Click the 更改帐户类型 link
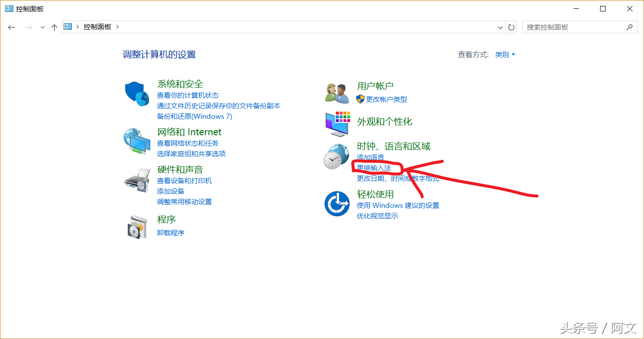Image resolution: width=644 pixels, height=339 pixels. [x=386, y=99]
